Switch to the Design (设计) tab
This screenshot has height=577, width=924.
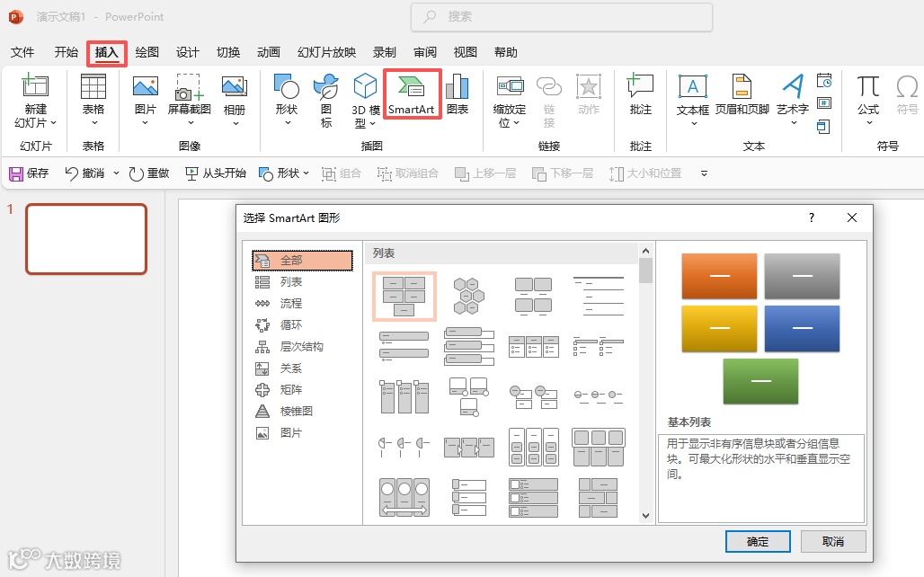(x=187, y=52)
